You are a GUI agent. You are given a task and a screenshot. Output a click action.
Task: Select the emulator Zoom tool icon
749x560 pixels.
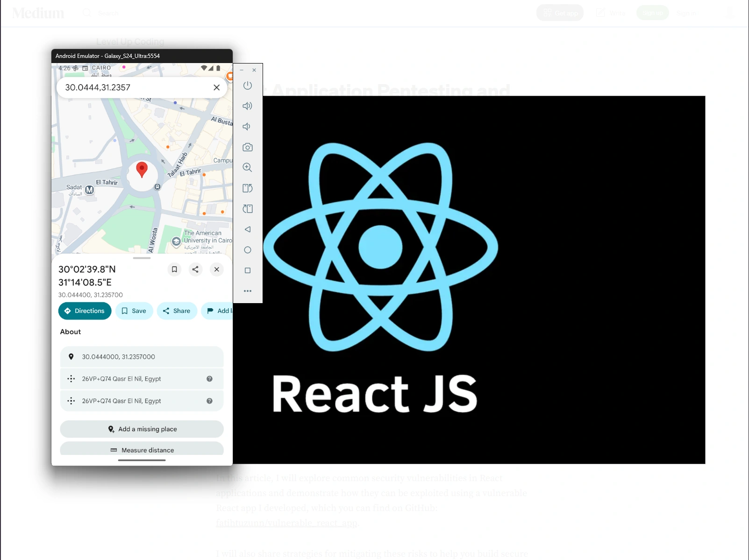point(247,167)
